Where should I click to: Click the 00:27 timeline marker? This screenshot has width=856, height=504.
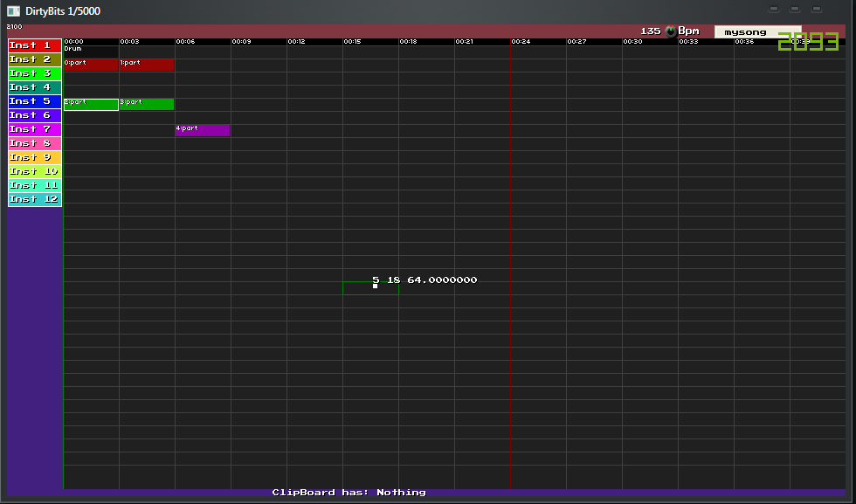[576, 42]
